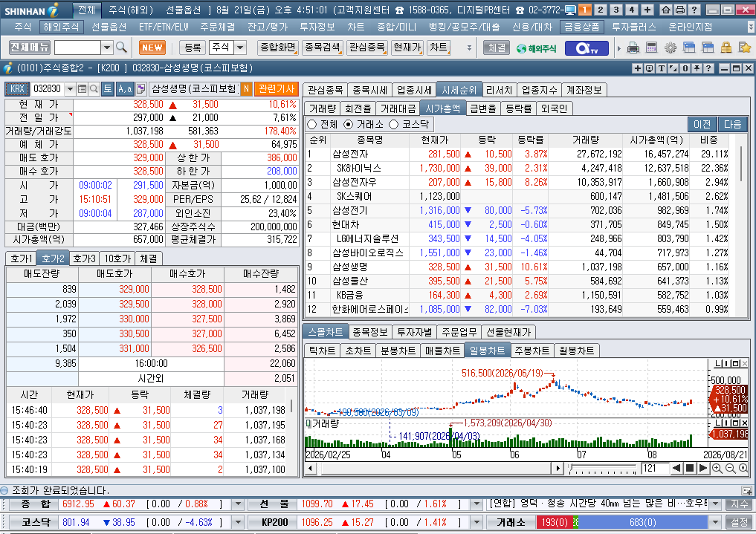This screenshot has width=756, height=534.
Task: Click chart stop square button
Action: coord(690,468)
